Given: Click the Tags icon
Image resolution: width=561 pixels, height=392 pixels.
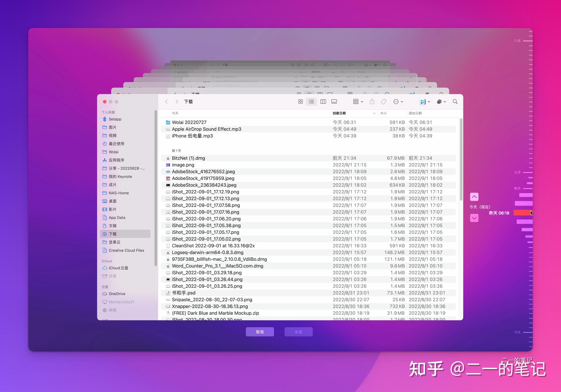Looking at the screenshot, I should 384,102.
